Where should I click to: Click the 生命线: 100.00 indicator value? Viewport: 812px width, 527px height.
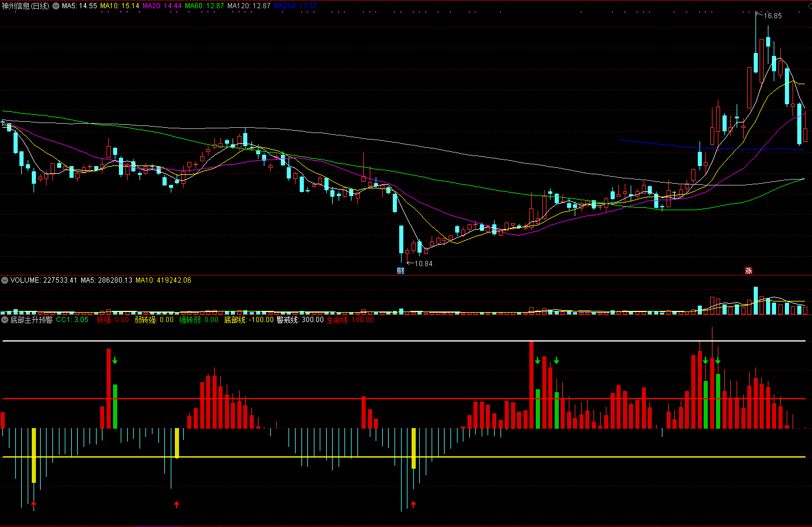click(350, 320)
